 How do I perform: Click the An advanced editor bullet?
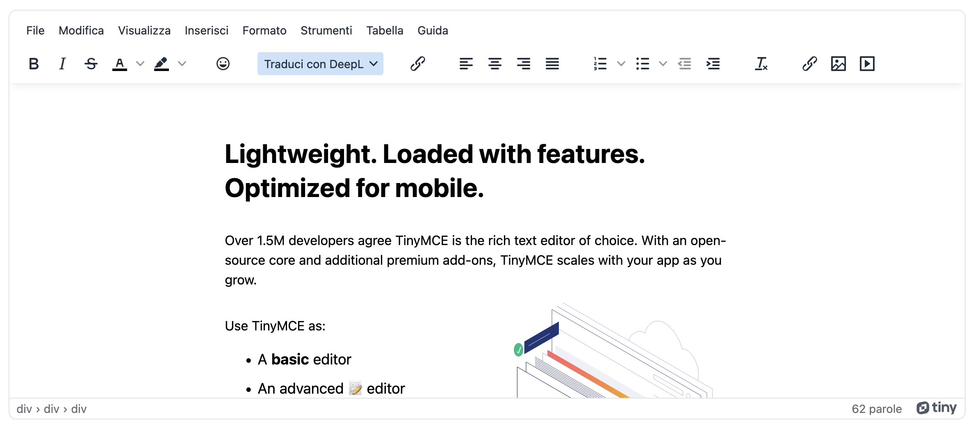(331, 388)
